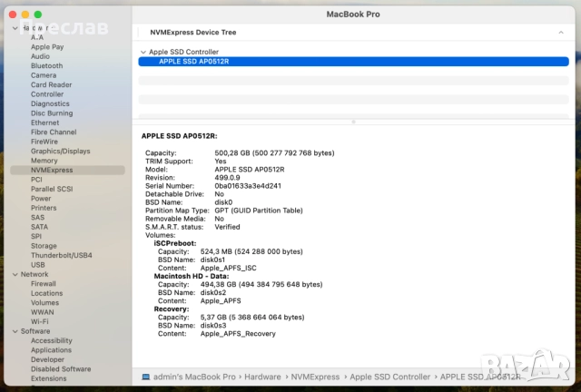The width and height of the screenshot is (581, 392).
Task: Click the iSCPreboot volume heading
Action: click(x=175, y=243)
